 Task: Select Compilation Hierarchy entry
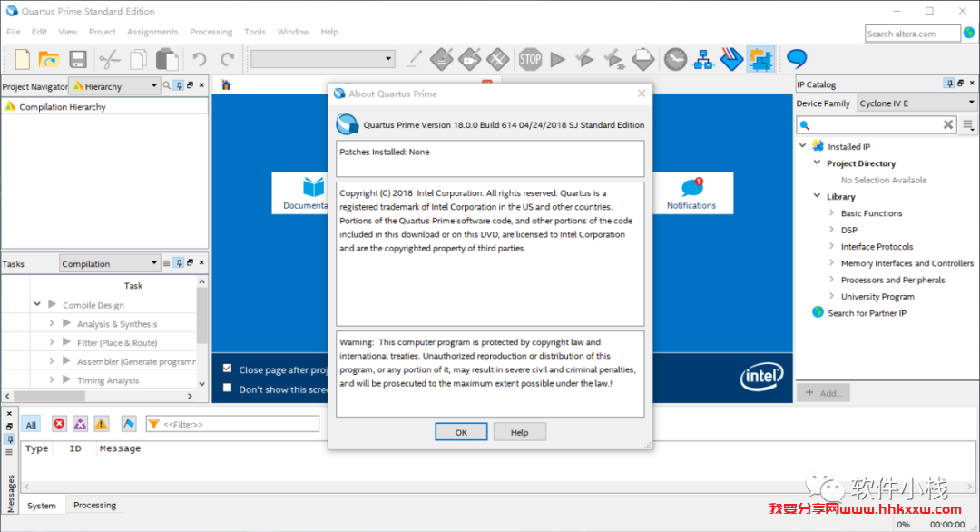point(62,107)
